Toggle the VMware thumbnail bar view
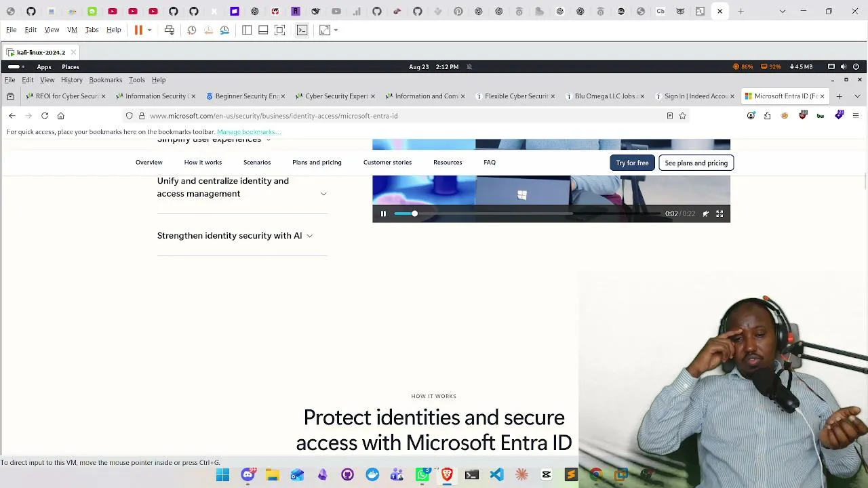Screen dimensions: 868x488 click(x=263, y=30)
